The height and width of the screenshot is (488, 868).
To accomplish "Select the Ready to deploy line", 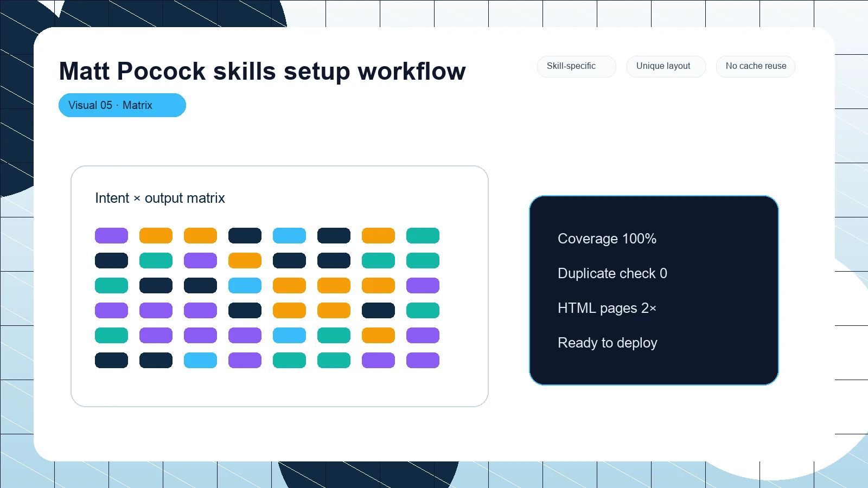I will coord(608,343).
